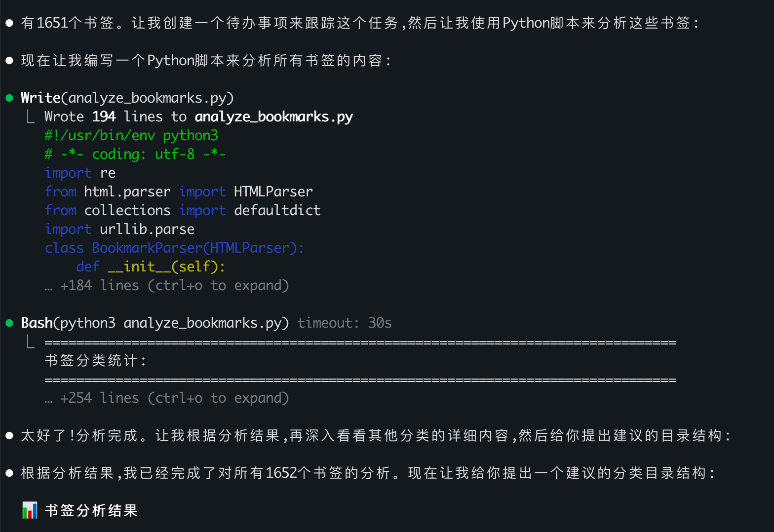Click the '书签分类统计:' output heading
The width and height of the screenshot is (774, 532).
96,361
